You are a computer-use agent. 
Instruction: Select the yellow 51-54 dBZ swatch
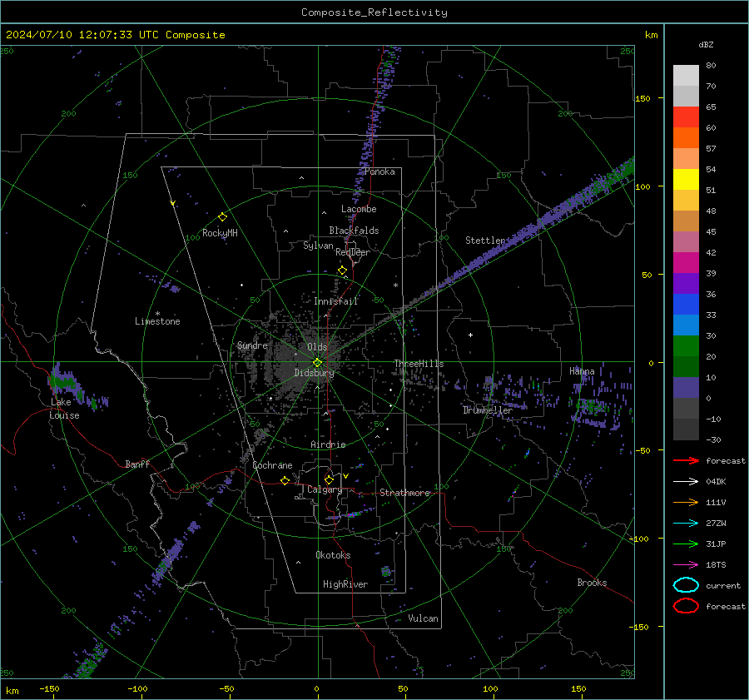coord(686,180)
